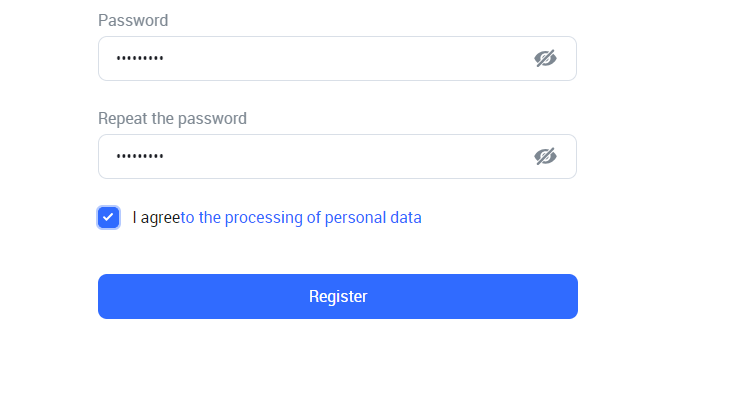The height and width of the screenshot is (399, 755).
Task: Reveal the Repeat the password characters
Action: 545,156
